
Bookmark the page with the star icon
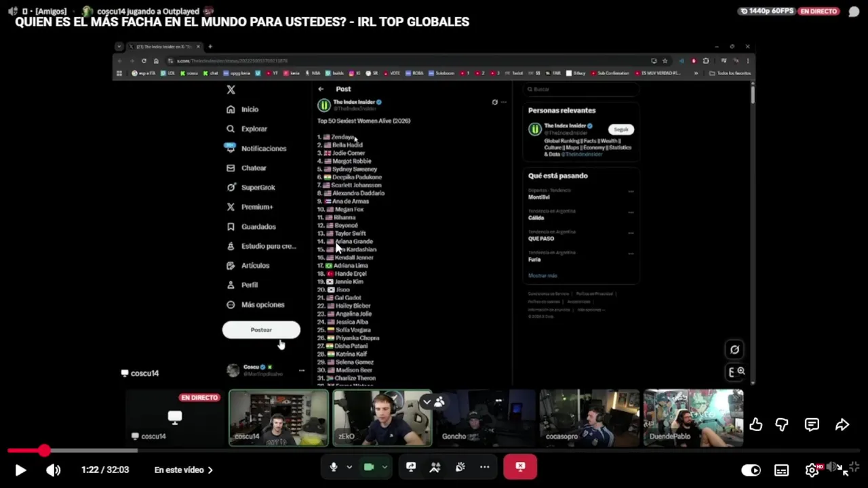(665, 61)
